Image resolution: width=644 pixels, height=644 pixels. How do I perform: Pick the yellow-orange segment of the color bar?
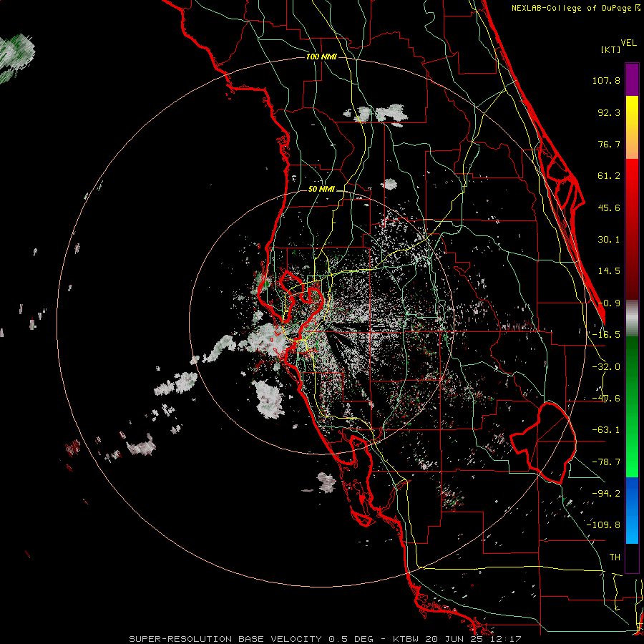click(632, 127)
